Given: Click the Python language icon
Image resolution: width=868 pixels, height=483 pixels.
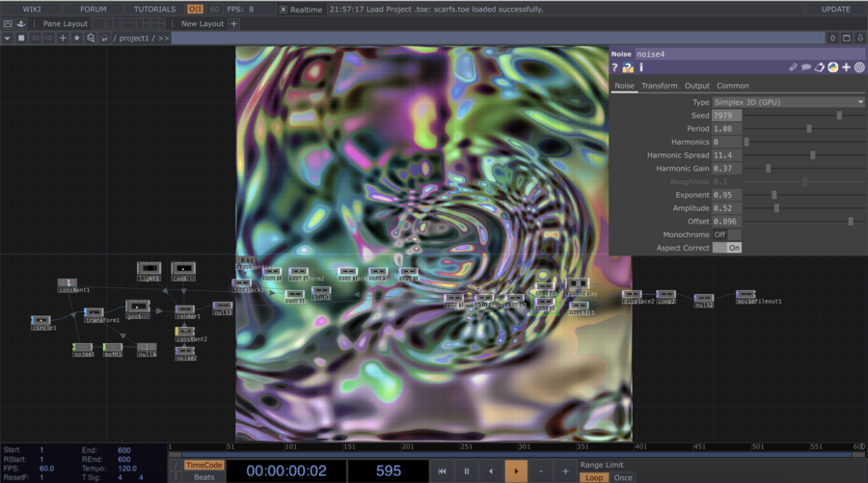Looking at the screenshot, I should pos(832,67).
